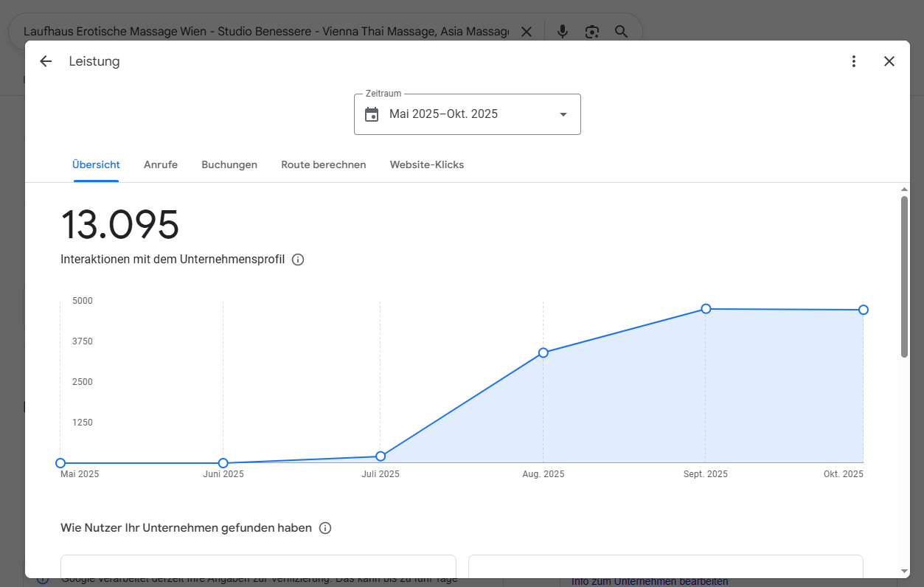The width and height of the screenshot is (924, 587).
Task: Go to the Website-Klicks tab
Action: 427,164
